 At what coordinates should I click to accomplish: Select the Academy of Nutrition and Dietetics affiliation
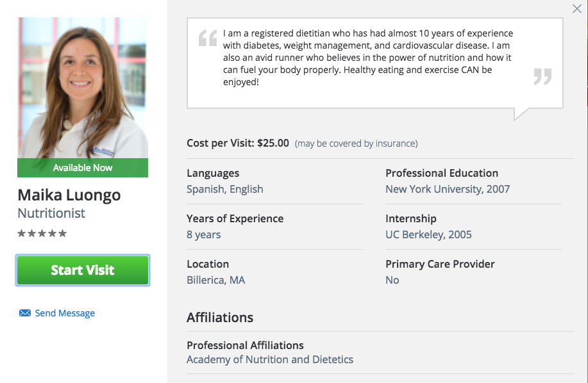270,359
